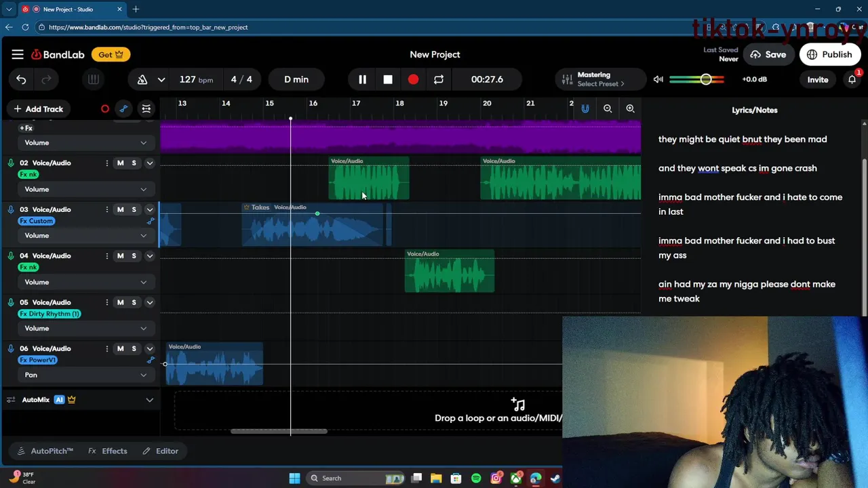The height and width of the screenshot is (488, 868).
Task: Expand the AutoMix section
Action: (150, 400)
